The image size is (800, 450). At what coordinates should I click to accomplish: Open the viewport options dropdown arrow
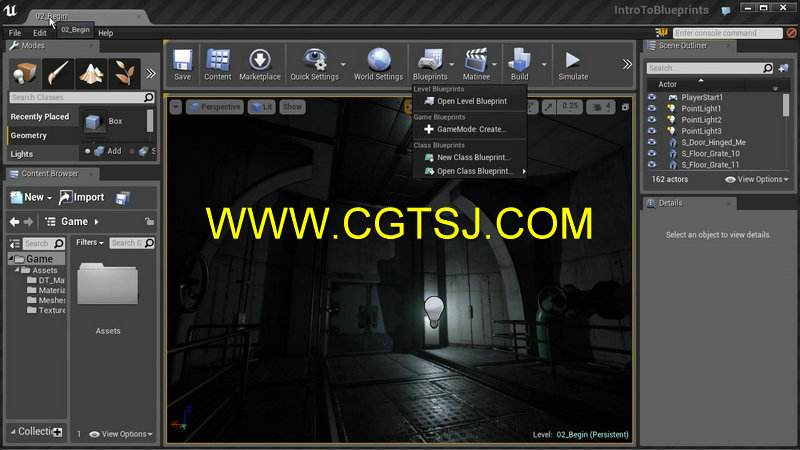coord(176,107)
